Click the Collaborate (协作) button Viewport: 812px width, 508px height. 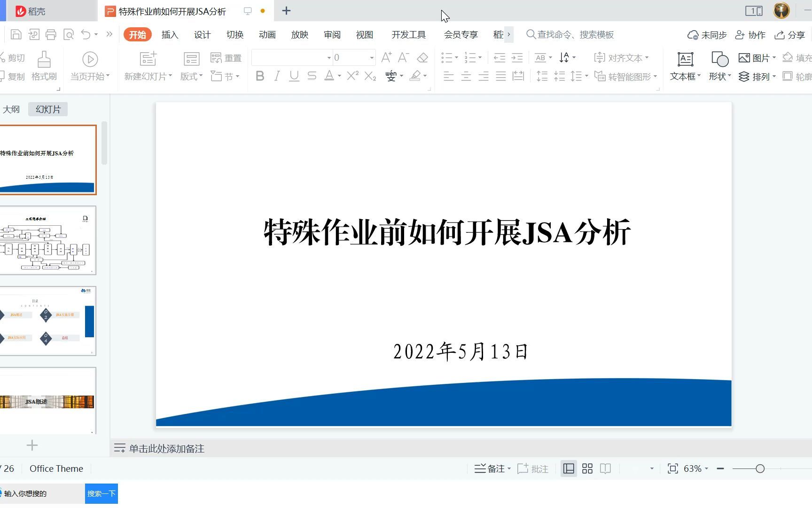(750, 35)
